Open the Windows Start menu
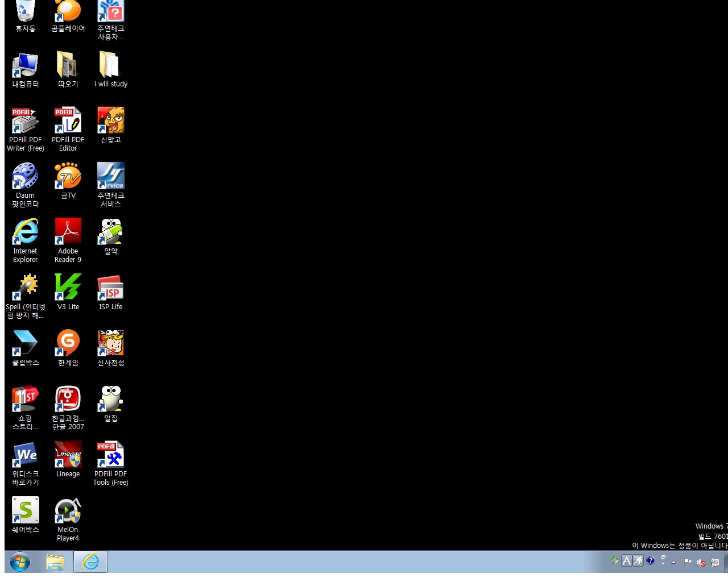Viewport: 728px width, 582px height. coord(20,562)
